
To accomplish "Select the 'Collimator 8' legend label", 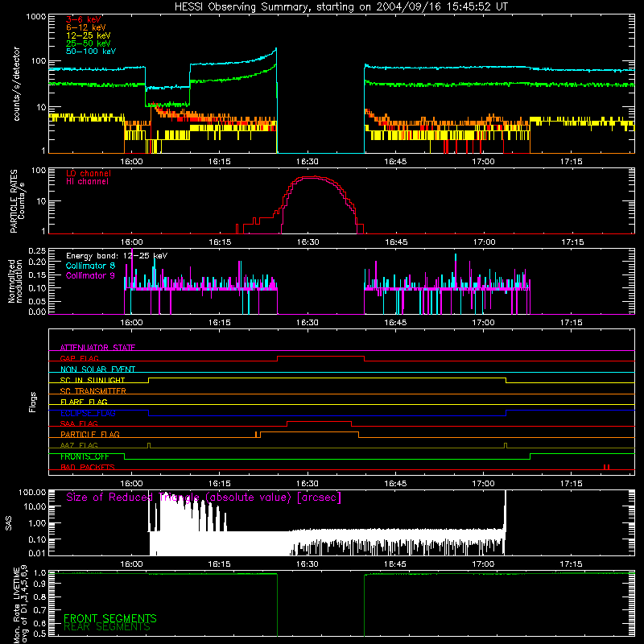I will [90, 266].
